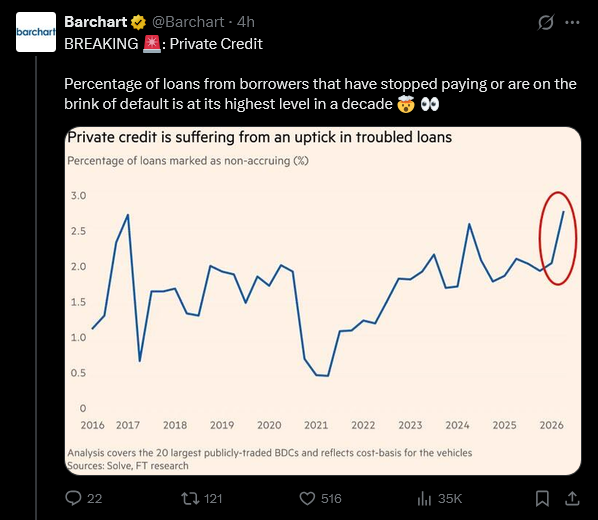Bookmark this post
The width and height of the screenshot is (598, 520).
click(542, 498)
